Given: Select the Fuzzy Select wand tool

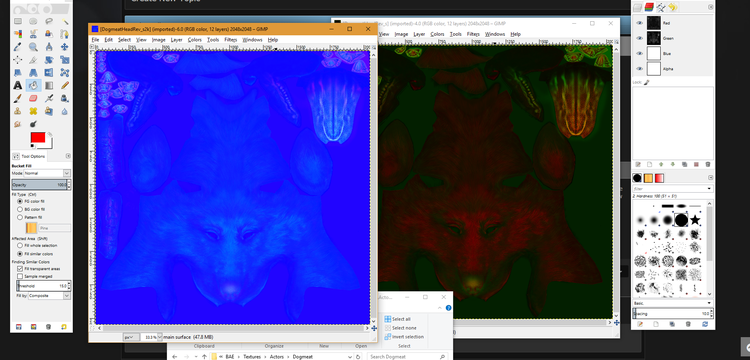Looking at the screenshot, I should [x=65, y=21].
